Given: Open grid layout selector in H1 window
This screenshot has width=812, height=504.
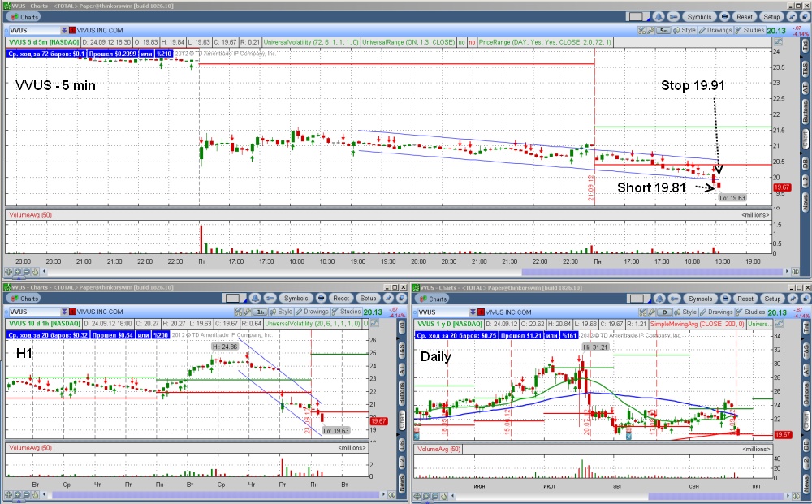Looking at the screenshot, I should [235, 298].
